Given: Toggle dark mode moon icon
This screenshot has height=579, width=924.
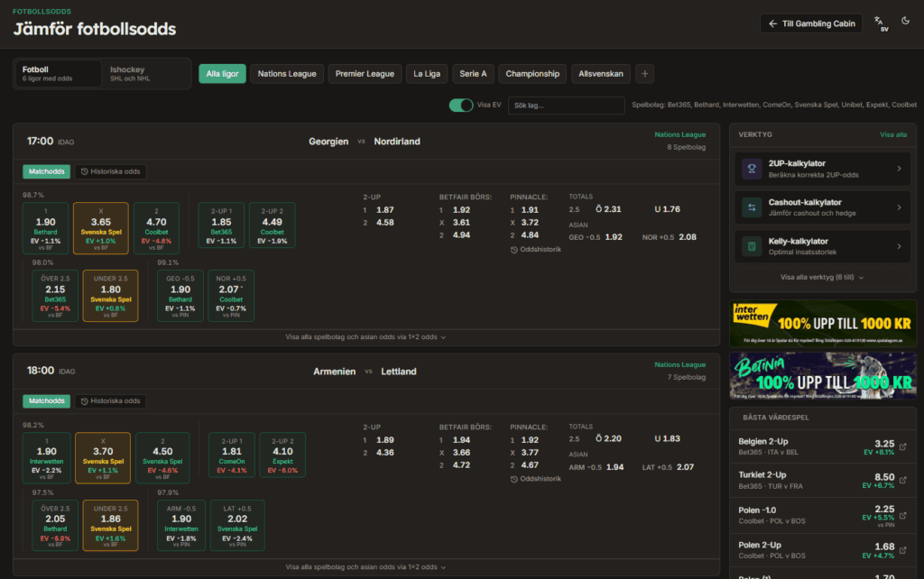Looking at the screenshot, I should [906, 21].
